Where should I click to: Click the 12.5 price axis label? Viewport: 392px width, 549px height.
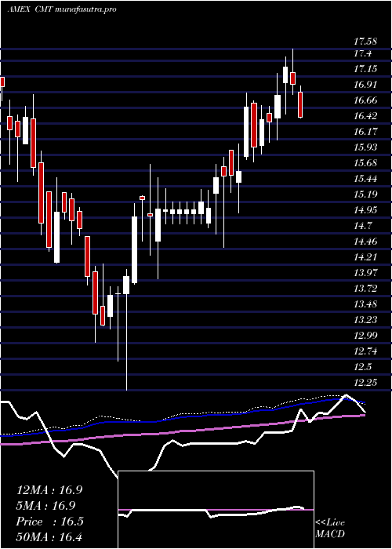point(362,367)
